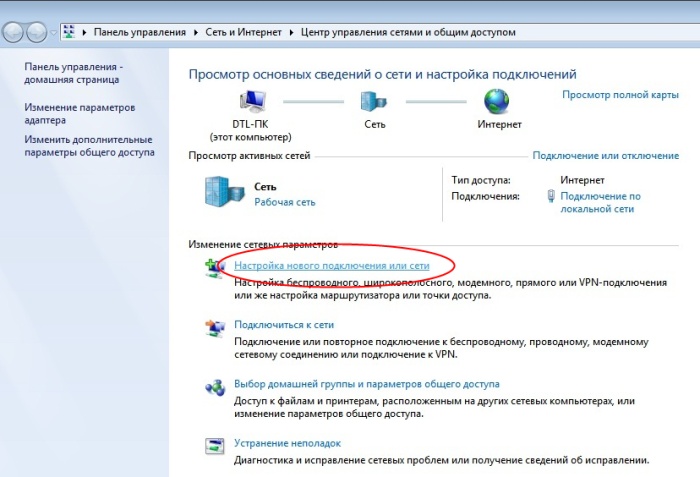Open Подключение по локальной сети link
Viewport: 700px width, 477px height.
(x=600, y=203)
